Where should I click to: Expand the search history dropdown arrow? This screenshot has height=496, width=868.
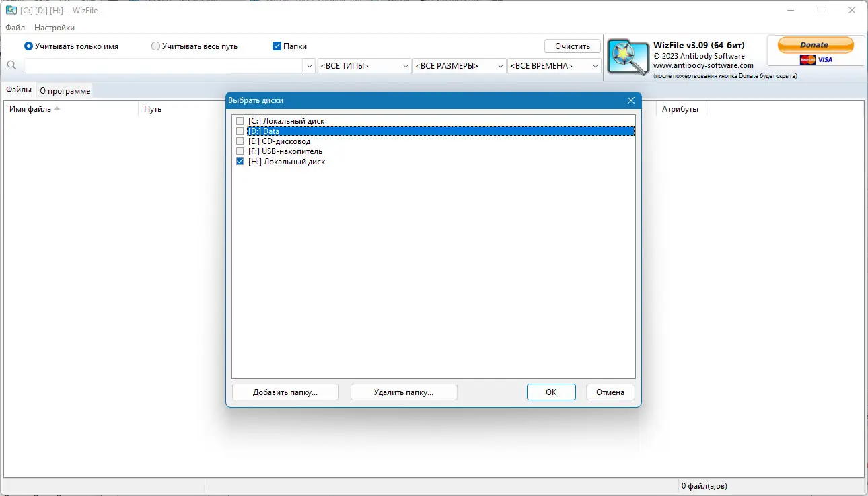tap(310, 65)
